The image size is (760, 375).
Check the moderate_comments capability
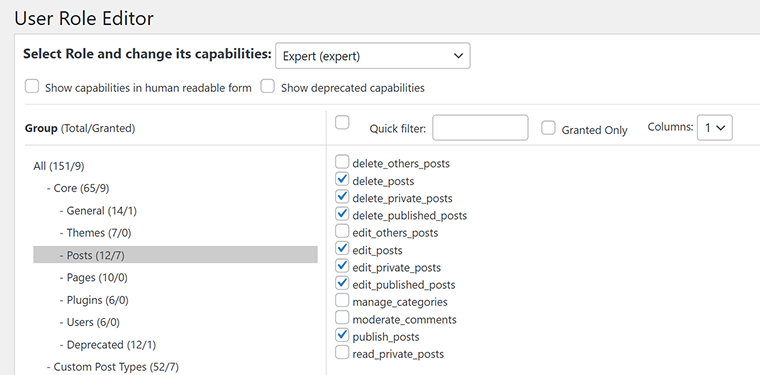click(342, 318)
